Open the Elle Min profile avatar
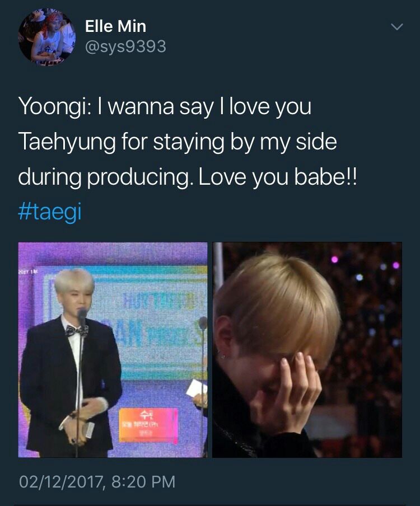 point(47,38)
